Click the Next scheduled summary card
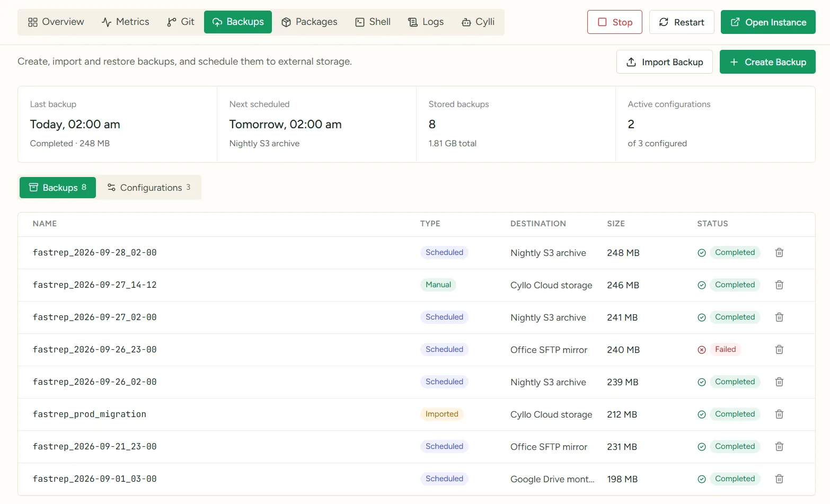 pos(316,124)
